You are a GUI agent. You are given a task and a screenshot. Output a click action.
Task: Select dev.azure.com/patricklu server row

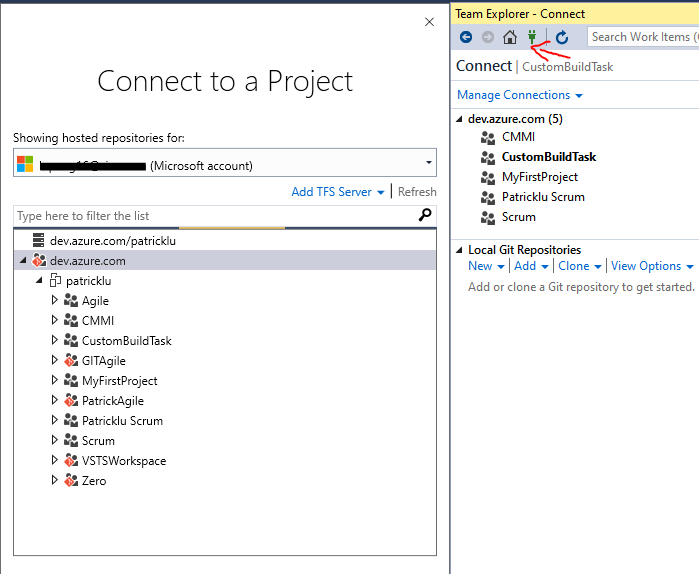tap(225, 241)
